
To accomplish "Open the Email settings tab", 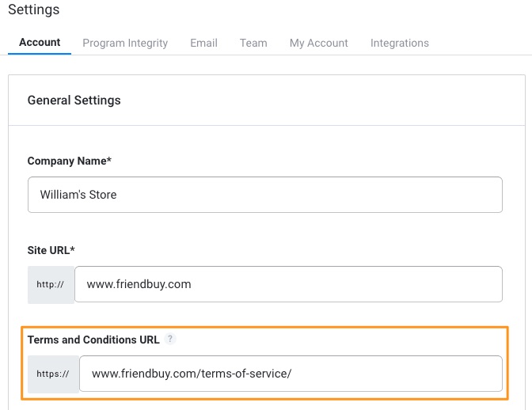I will pyautogui.click(x=203, y=43).
